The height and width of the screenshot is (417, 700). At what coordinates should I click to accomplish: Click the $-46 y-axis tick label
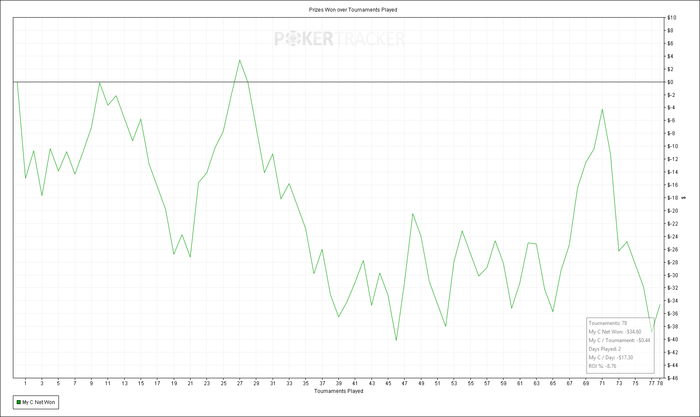click(x=673, y=378)
